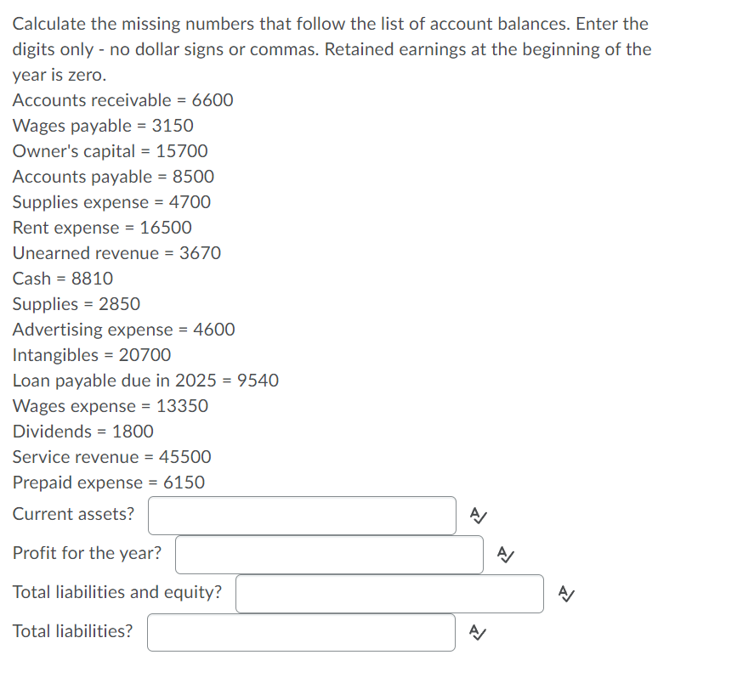Click the Loan payable due in 2025 line
Viewport: 743px width, 700px height.
coord(145,380)
